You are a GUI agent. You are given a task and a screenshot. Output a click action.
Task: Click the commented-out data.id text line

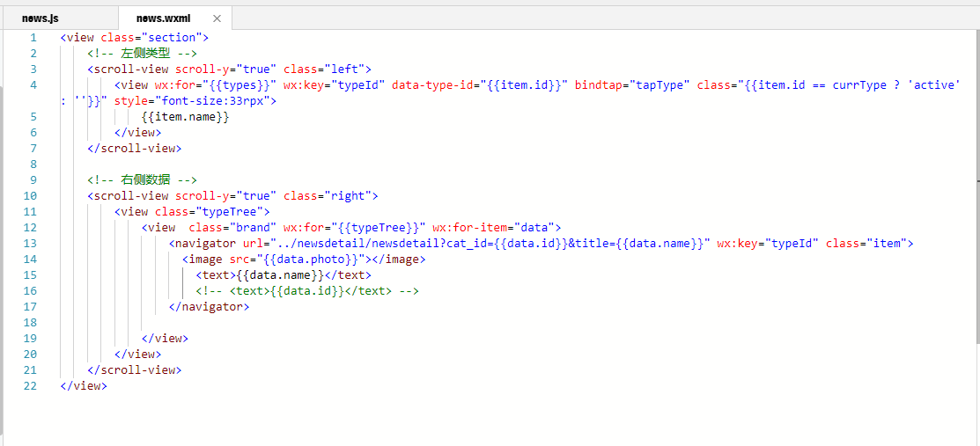306,291
